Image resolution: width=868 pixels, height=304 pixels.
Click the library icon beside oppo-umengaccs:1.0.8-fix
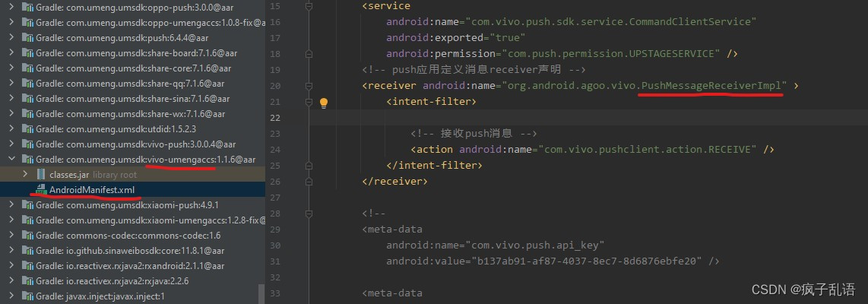click(27, 23)
